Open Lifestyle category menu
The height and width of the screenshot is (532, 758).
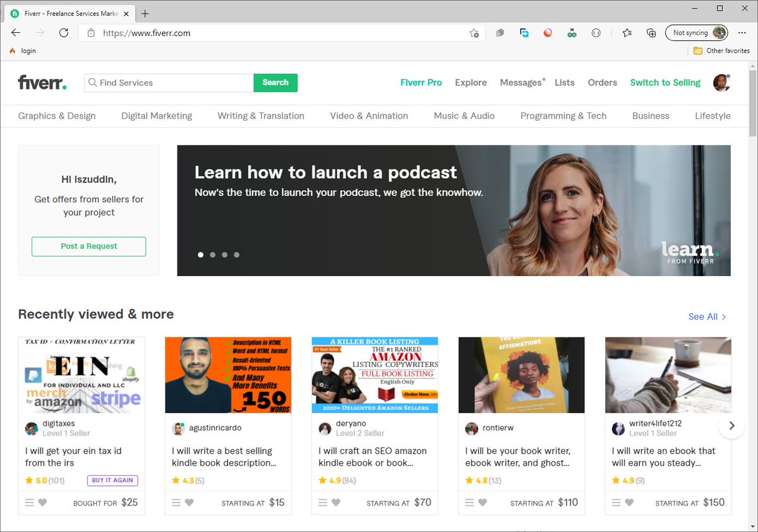(713, 116)
